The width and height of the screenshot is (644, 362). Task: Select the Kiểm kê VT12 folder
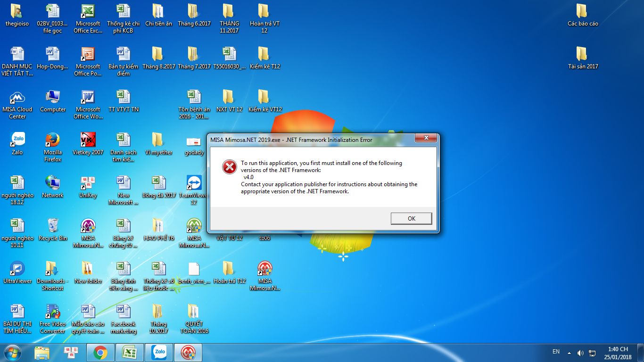coord(264,101)
